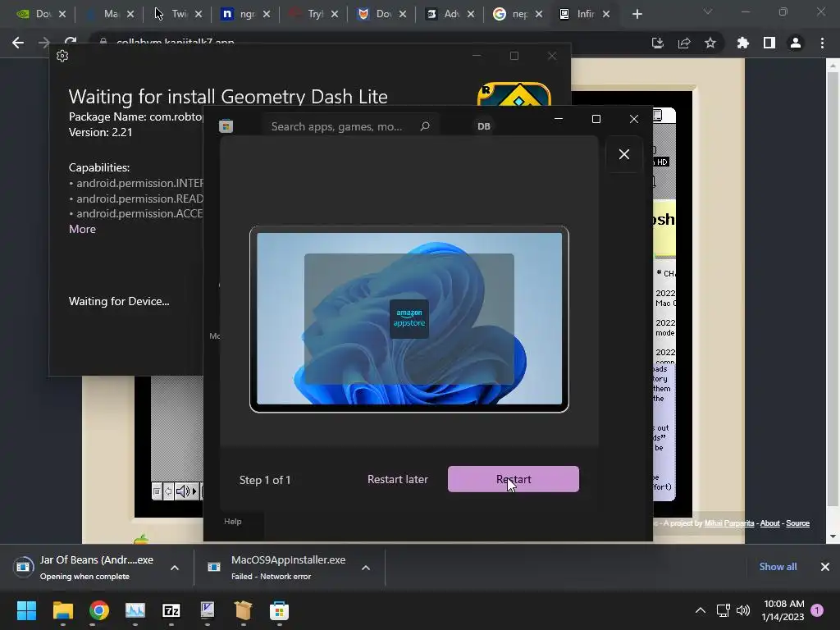Screen dimensions: 840x630
Task: Open the resource monitor graph taskbar icon
Action: pyautogui.click(x=135, y=610)
